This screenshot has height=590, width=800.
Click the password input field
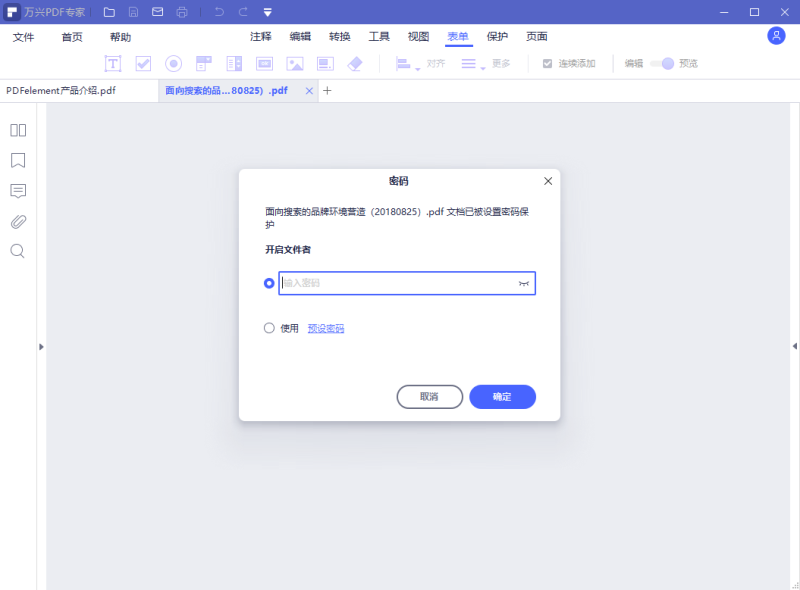click(406, 283)
